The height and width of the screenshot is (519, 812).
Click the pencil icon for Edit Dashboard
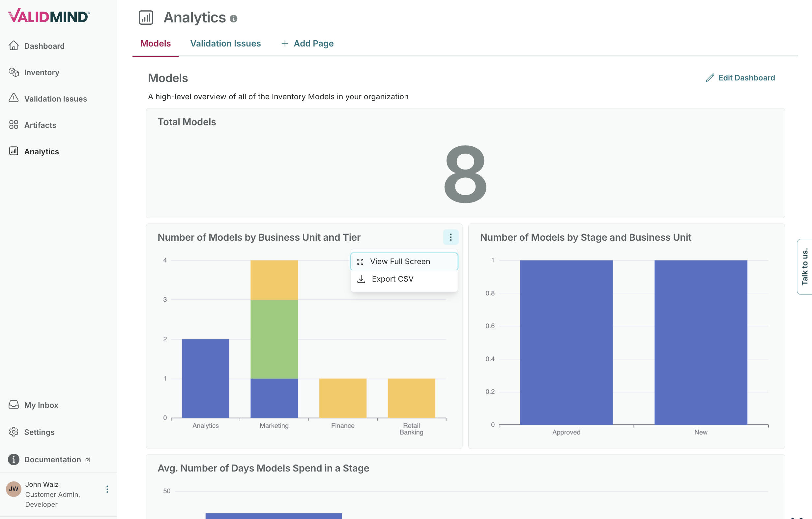[x=710, y=77]
